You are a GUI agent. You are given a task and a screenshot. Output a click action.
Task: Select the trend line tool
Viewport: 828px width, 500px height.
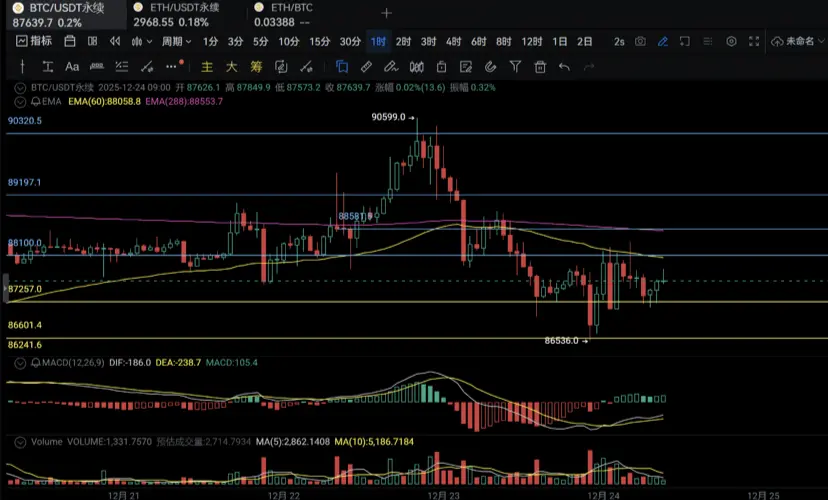147,67
